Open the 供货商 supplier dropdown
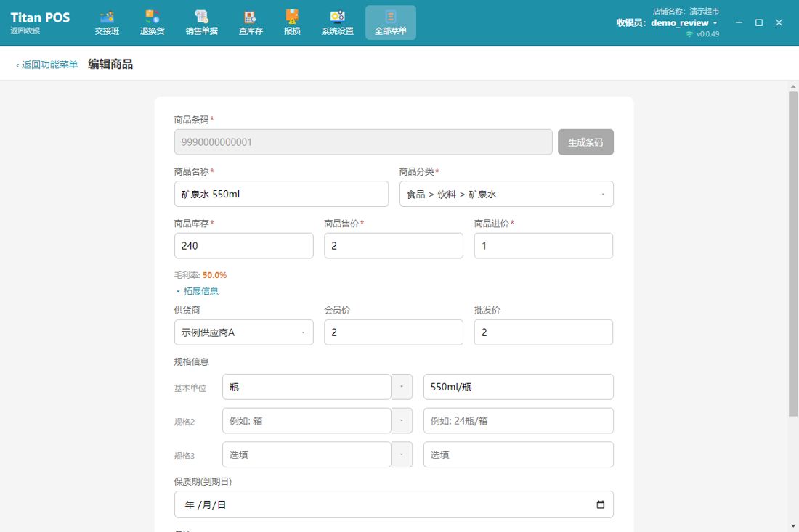Image resolution: width=799 pixels, height=532 pixels. pyautogui.click(x=243, y=332)
